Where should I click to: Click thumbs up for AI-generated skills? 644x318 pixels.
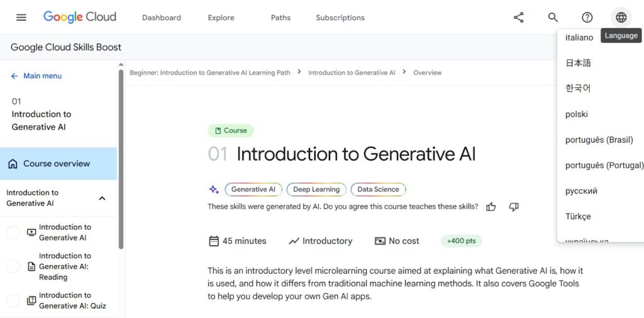click(x=491, y=207)
